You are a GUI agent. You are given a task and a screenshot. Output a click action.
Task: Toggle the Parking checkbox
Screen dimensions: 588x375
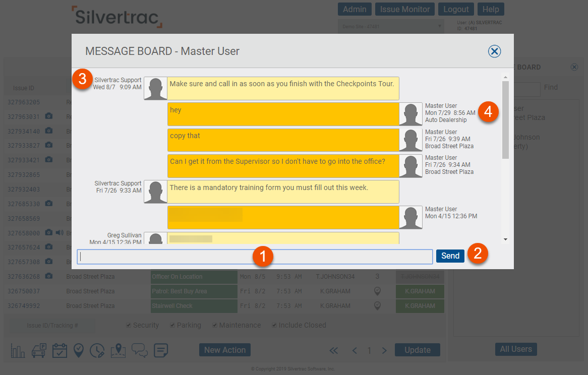pos(172,325)
